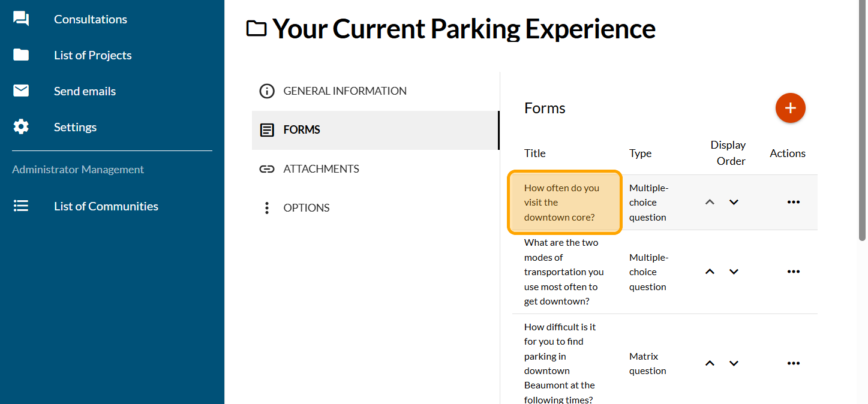
Task: Click the List of Communities list icon
Action: 21,206
